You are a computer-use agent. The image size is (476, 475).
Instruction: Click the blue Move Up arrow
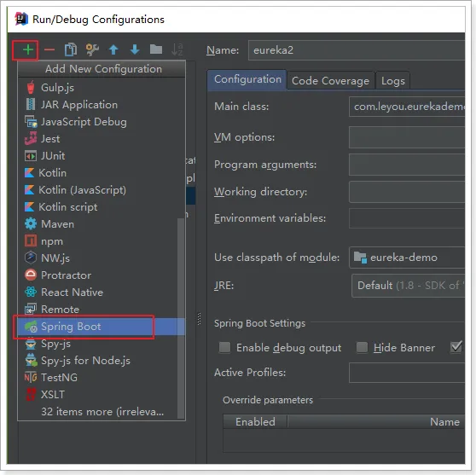coord(113,49)
